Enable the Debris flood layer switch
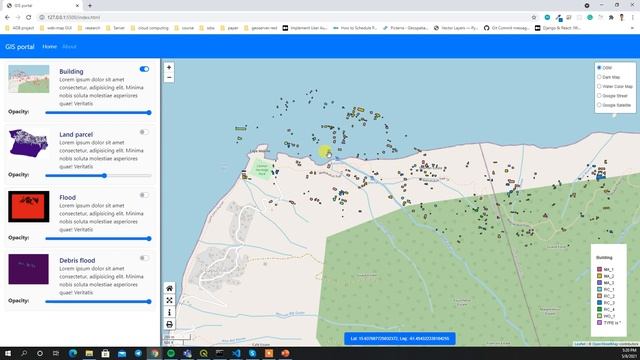Screen dimensions: 640x360 pos(144,258)
